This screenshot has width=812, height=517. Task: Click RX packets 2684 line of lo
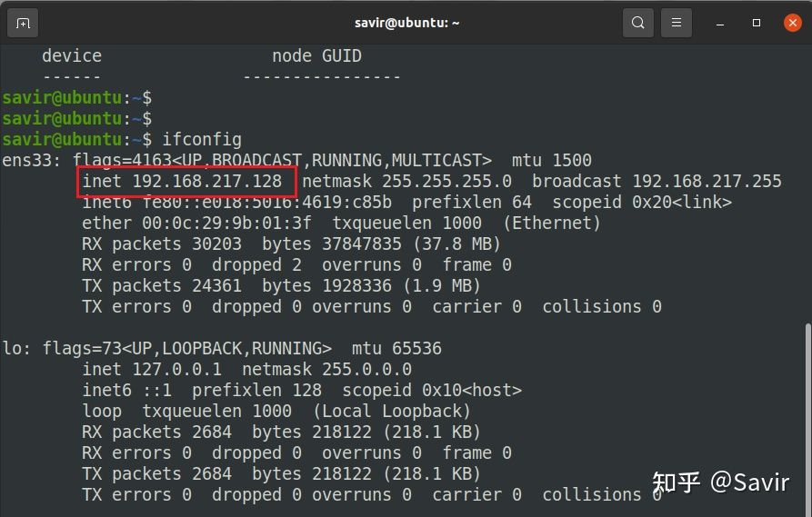157,432
